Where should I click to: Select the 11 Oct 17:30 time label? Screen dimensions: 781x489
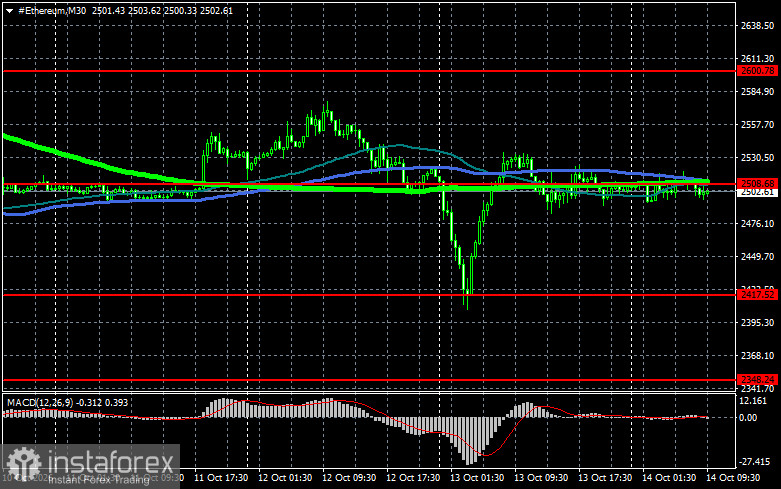[x=221, y=478]
